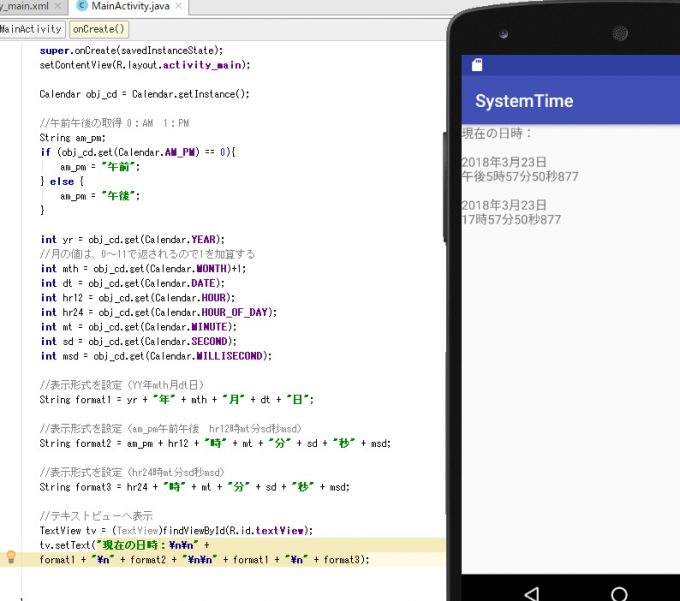This screenshot has width=680, height=601.
Task: Click the 17時57分50秒877 time text
Action: [511, 219]
